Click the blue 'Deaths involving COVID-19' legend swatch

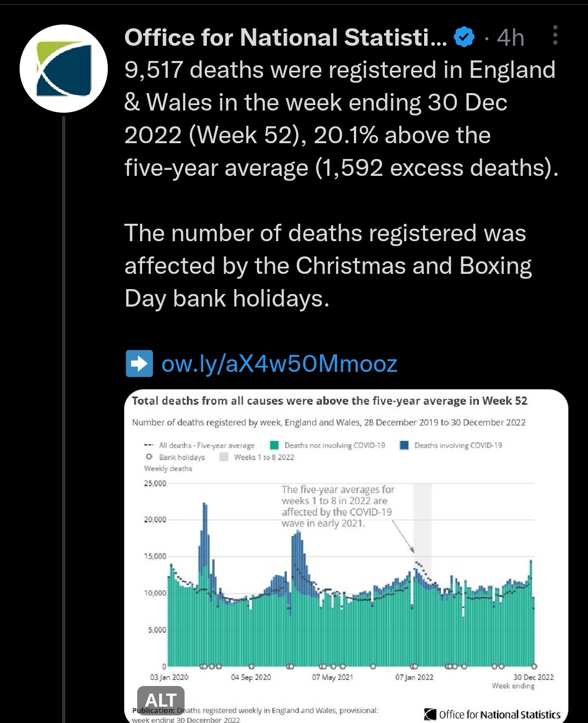click(404, 445)
